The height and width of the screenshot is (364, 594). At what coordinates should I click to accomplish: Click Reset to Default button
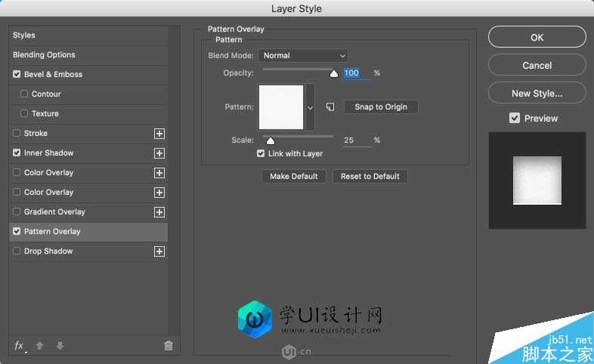pos(370,176)
